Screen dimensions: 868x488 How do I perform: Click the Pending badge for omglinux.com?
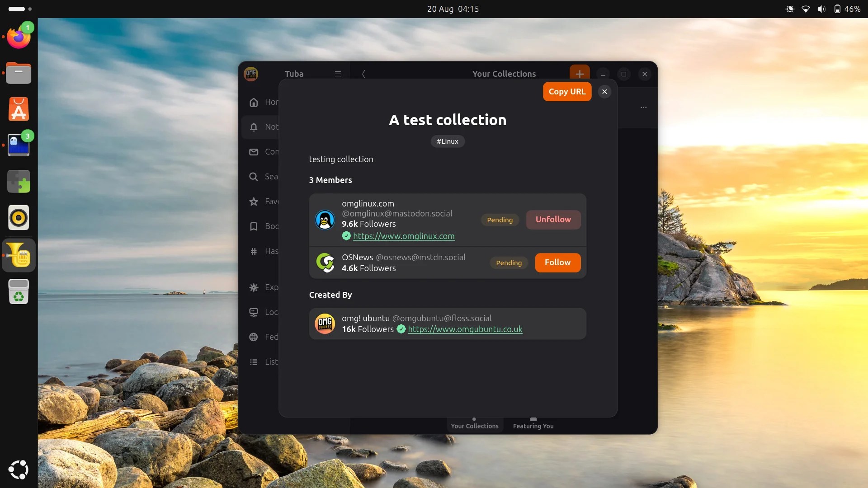(500, 220)
